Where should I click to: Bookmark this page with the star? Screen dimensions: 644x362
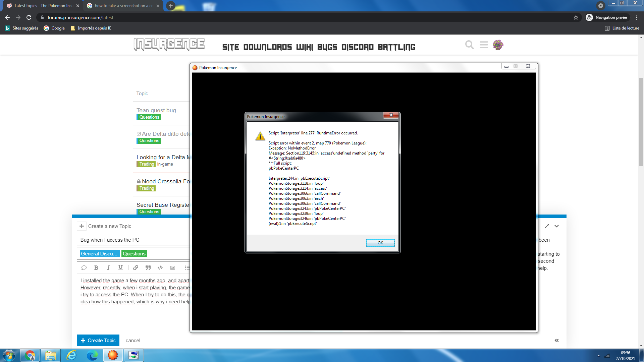tap(576, 17)
